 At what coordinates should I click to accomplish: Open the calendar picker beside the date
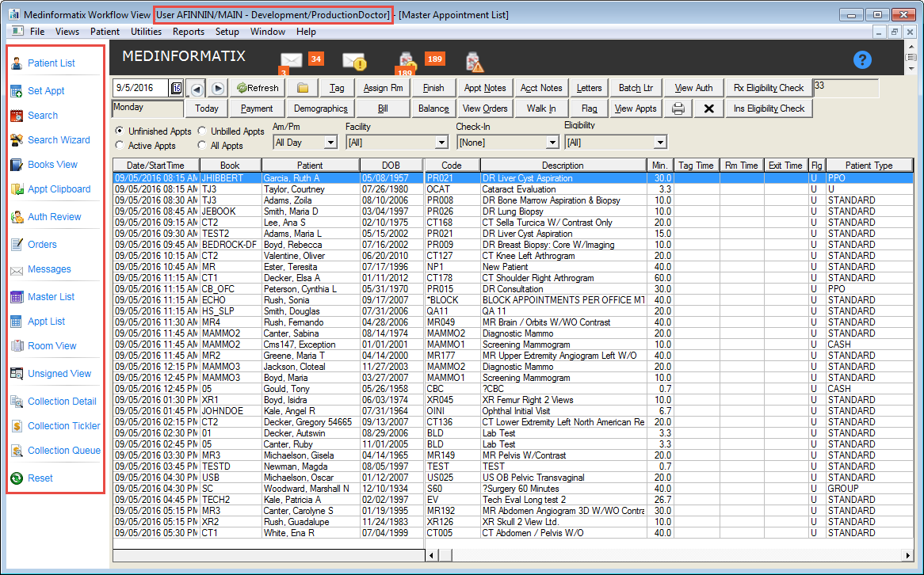pyautogui.click(x=176, y=89)
